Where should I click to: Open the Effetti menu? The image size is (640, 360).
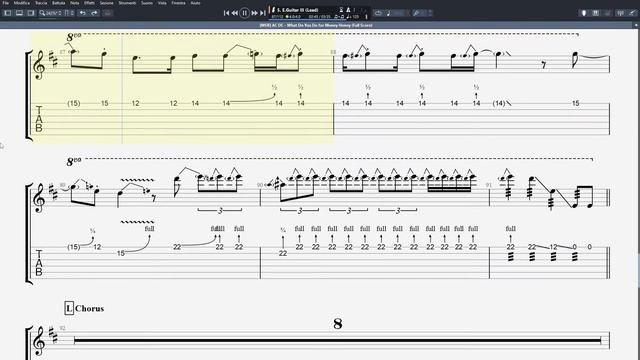coord(89,3)
